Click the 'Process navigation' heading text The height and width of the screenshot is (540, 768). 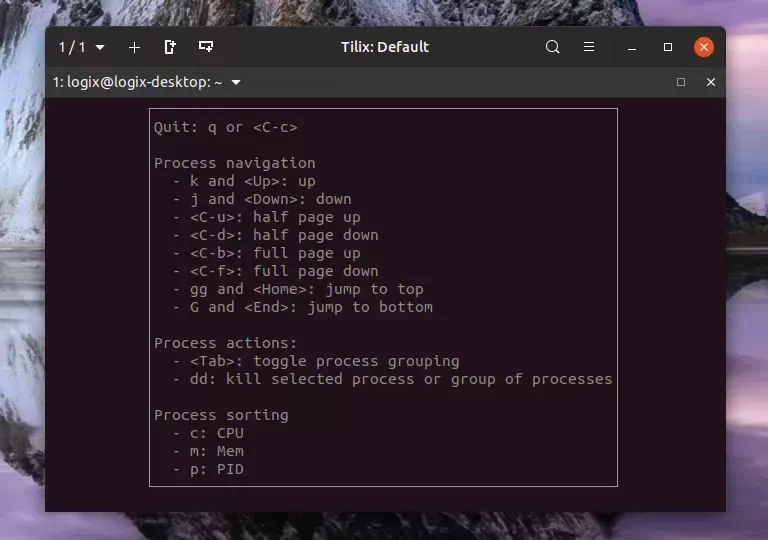pyautogui.click(x=234, y=163)
